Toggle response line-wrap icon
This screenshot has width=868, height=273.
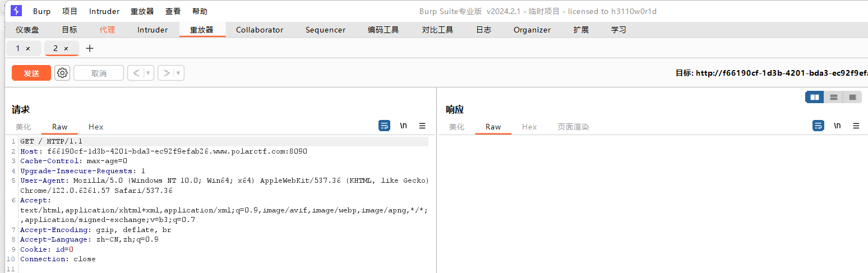pos(818,126)
